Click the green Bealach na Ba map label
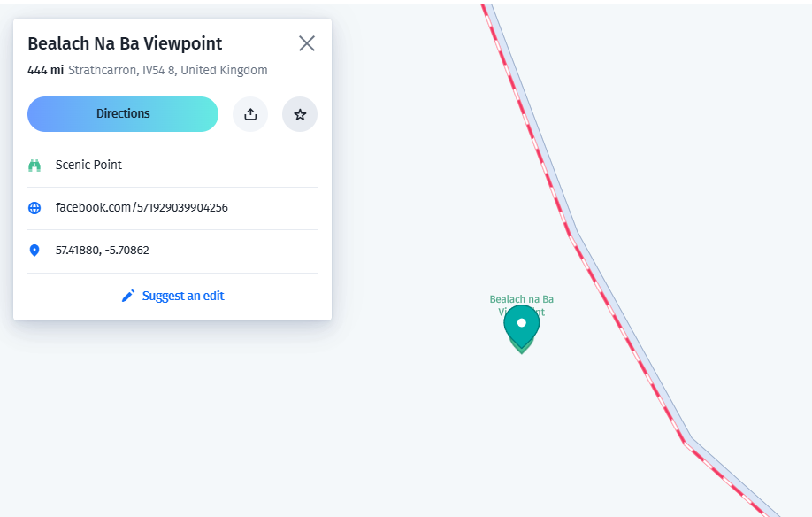Screen dimensions: 812x517 click(522, 299)
